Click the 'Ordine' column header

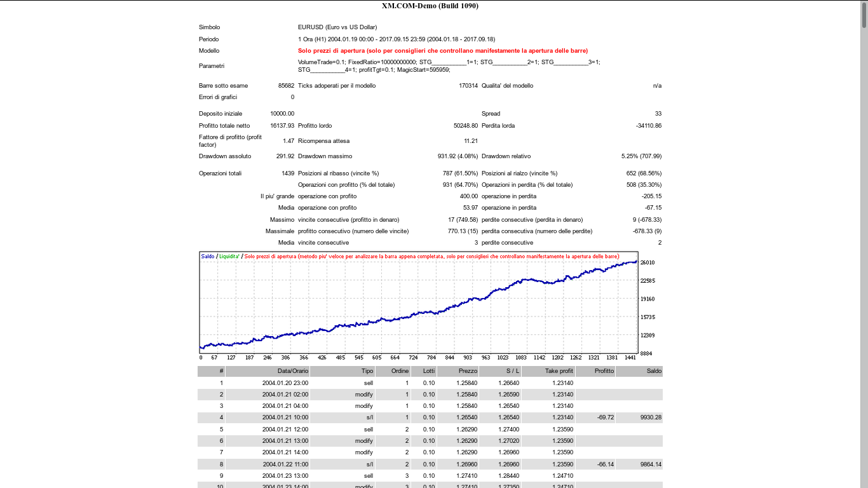click(393, 371)
